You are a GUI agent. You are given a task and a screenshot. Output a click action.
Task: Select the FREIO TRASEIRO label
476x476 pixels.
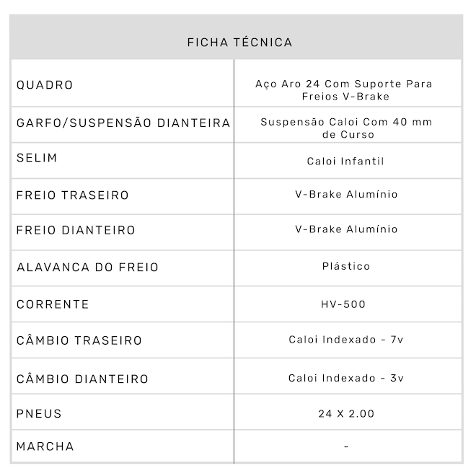coord(73,195)
